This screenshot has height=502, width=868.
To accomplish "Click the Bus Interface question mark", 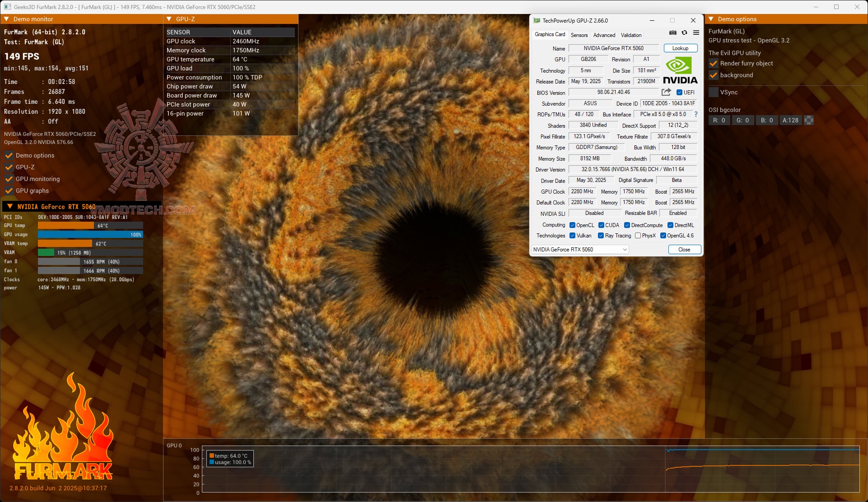I will [x=696, y=114].
